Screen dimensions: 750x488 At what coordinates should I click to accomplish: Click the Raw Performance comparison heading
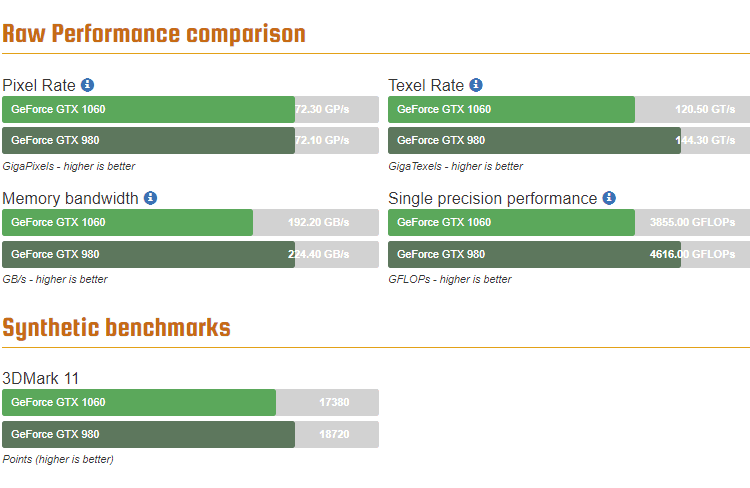pos(153,34)
